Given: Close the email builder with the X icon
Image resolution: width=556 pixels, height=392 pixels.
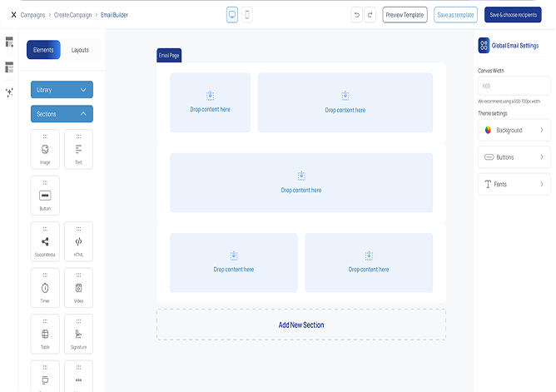Looking at the screenshot, I should coord(13,15).
